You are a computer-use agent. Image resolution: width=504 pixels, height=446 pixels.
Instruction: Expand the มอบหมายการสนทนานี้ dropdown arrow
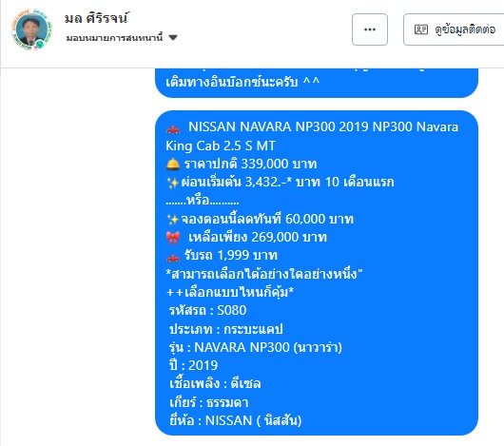click(173, 38)
